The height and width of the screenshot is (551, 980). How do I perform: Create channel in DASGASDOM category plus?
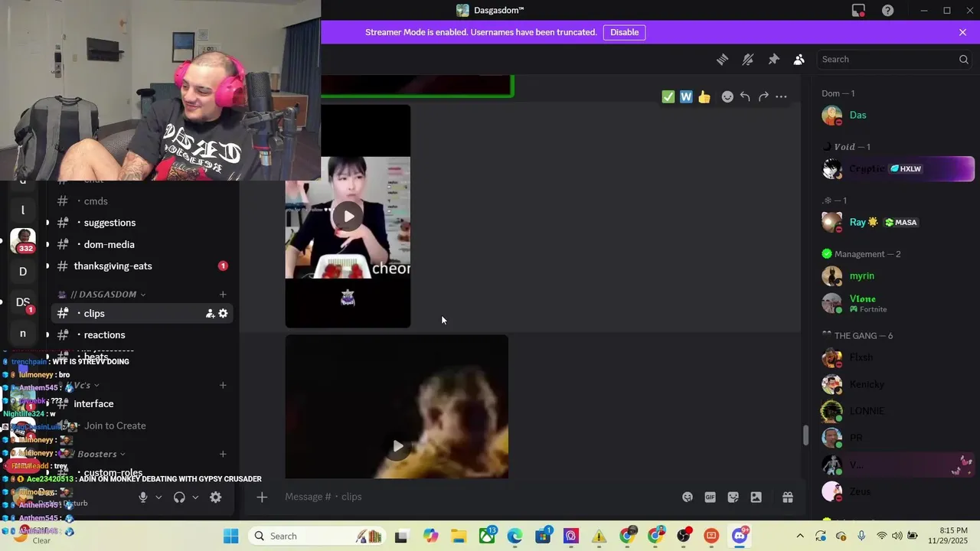(223, 294)
